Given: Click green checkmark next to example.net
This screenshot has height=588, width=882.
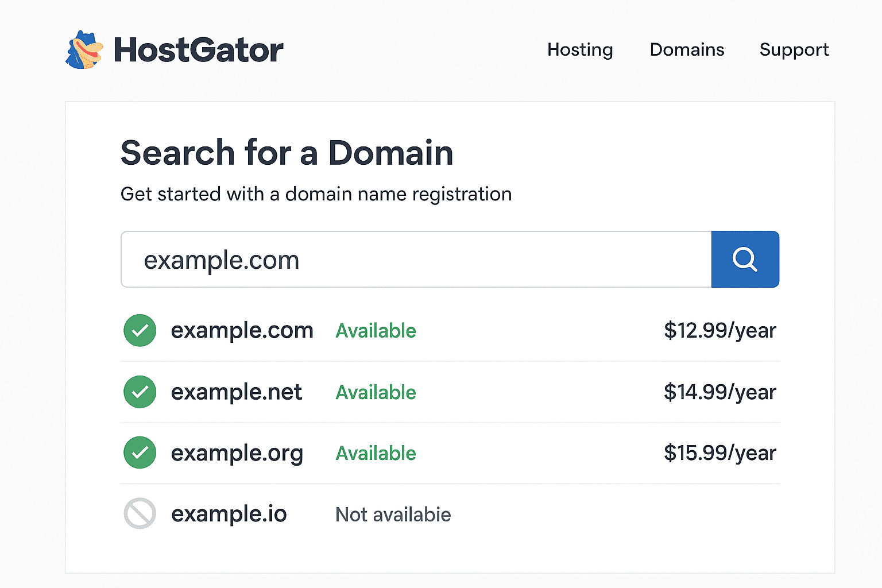Looking at the screenshot, I should 140,392.
